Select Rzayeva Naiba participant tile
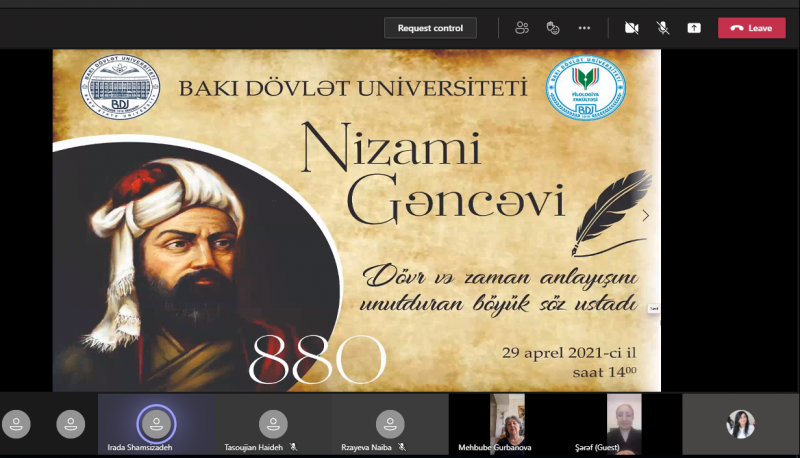Screen dimensions: 800x458 click(390, 424)
